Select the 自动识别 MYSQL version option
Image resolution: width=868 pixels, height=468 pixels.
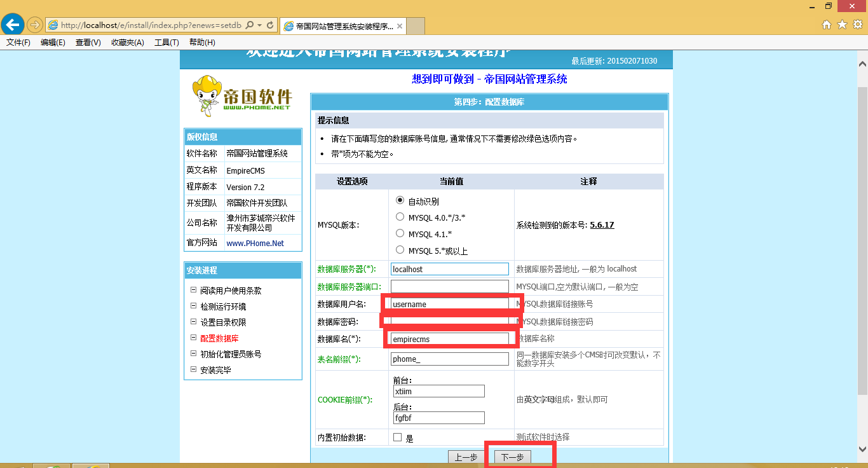pos(400,200)
